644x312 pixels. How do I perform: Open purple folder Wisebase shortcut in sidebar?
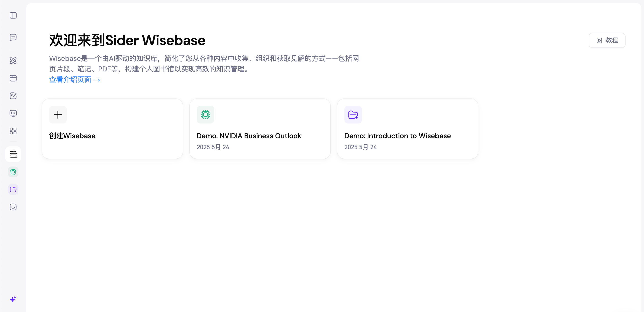point(13,190)
